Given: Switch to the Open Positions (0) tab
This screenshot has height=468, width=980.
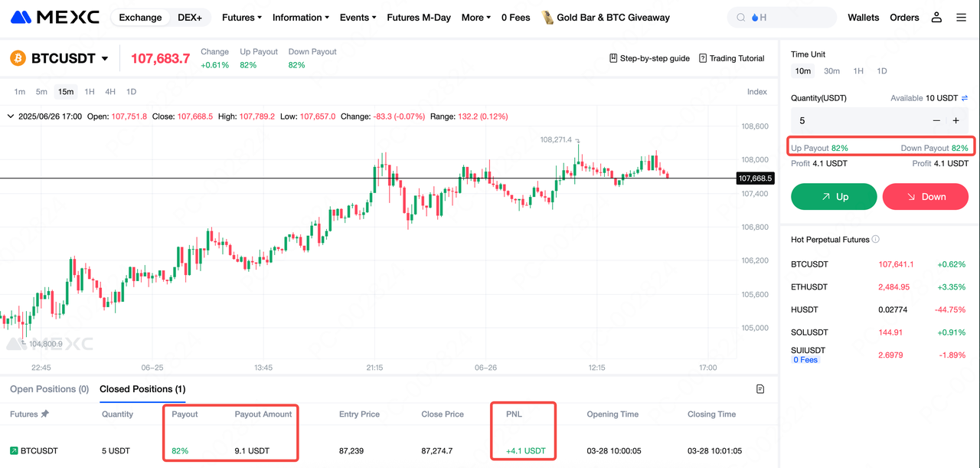Looking at the screenshot, I should [50, 389].
